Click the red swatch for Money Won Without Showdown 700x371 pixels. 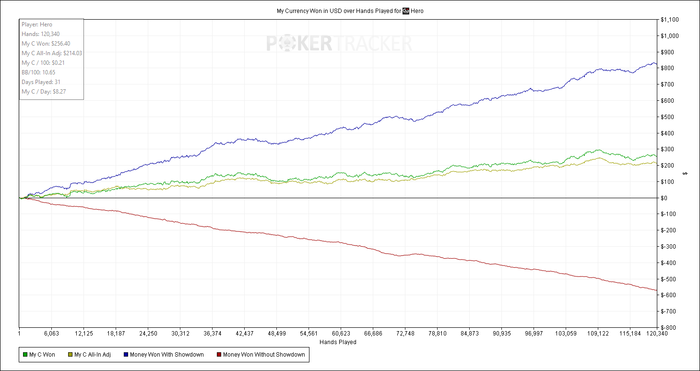pyautogui.click(x=218, y=355)
